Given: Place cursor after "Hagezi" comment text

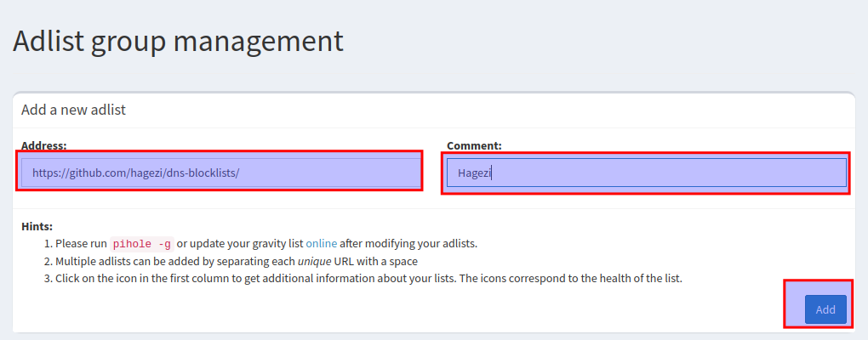Looking at the screenshot, I should click(x=494, y=173).
